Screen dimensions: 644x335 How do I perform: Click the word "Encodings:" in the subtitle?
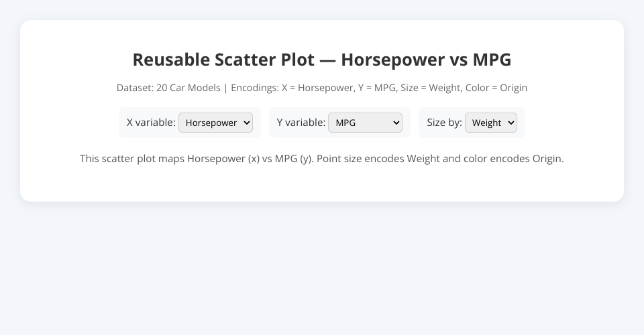click(x=255, y=88)
